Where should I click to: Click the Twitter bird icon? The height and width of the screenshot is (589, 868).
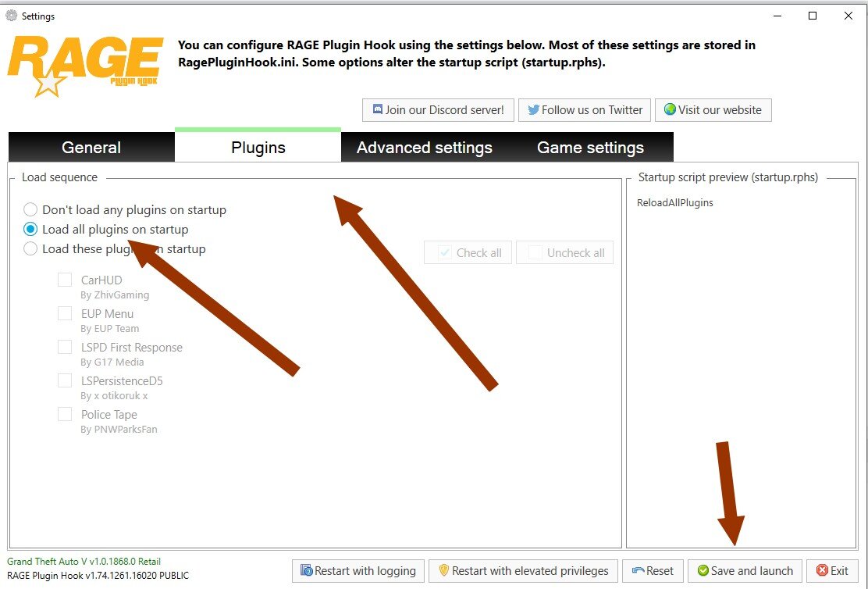[x=534, y=109]
